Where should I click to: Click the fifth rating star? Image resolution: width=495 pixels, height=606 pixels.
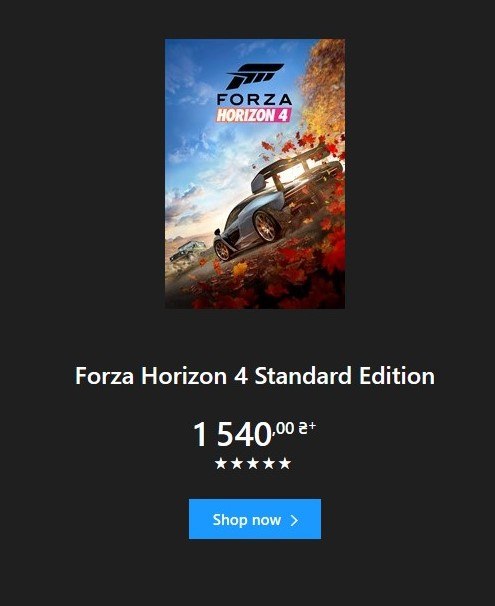pos(285,463)
